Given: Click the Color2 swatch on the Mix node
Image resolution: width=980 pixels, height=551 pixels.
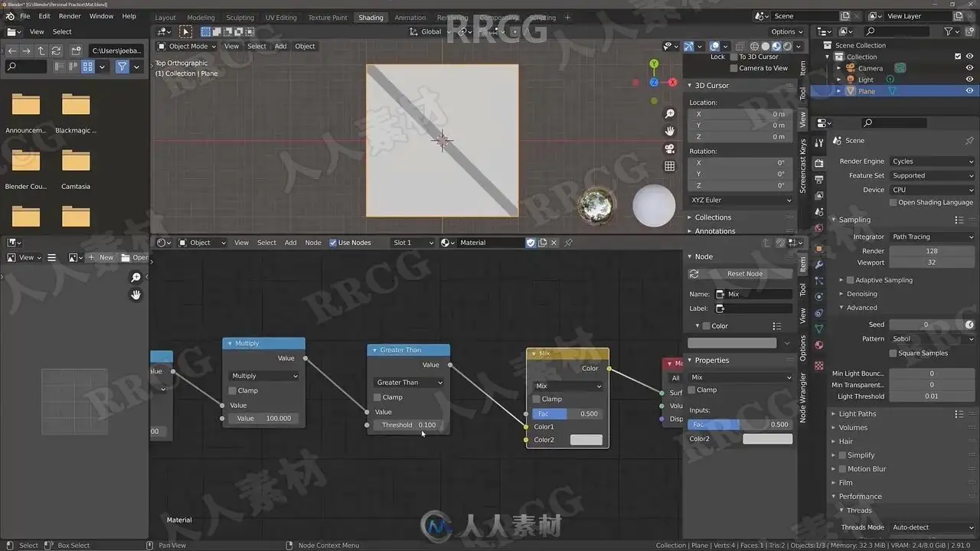Looking at the screenshot, I should point(586,440).
